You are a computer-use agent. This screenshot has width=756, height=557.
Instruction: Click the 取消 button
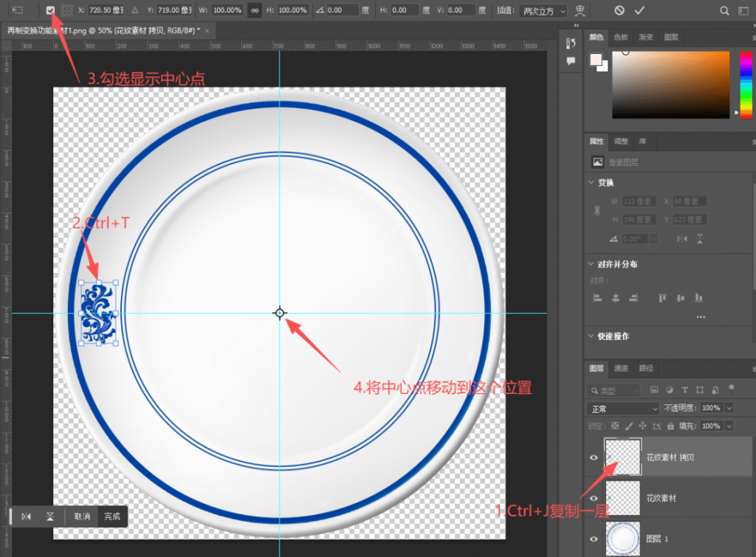(x=83, y=516)
